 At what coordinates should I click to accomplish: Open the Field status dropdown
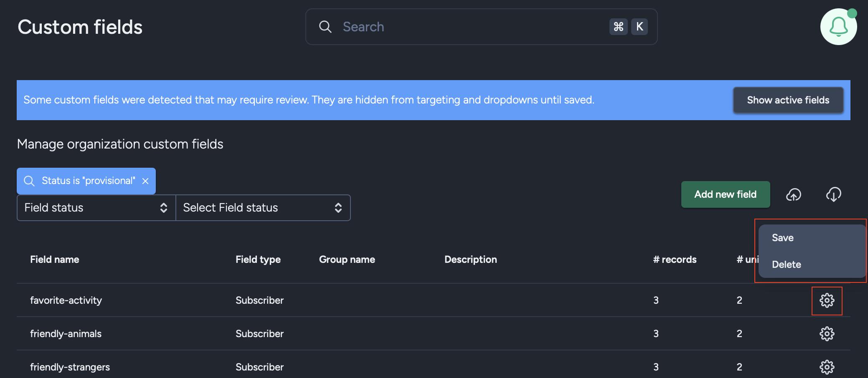[x=96, y=208]
